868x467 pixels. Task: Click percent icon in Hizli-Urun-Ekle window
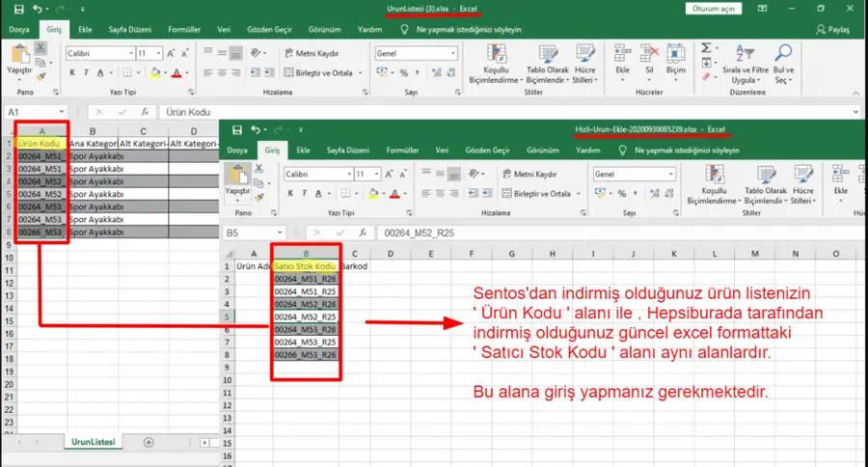pyautogui.click(x=622, y=193)
